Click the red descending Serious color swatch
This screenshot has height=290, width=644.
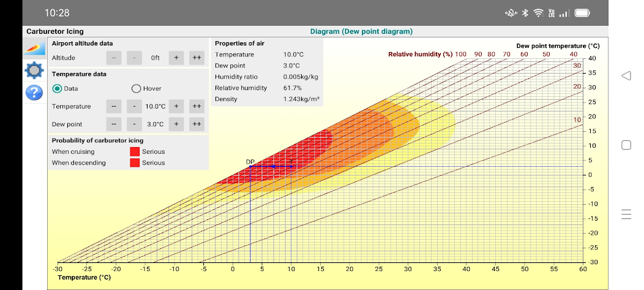(x=135, y=162)
